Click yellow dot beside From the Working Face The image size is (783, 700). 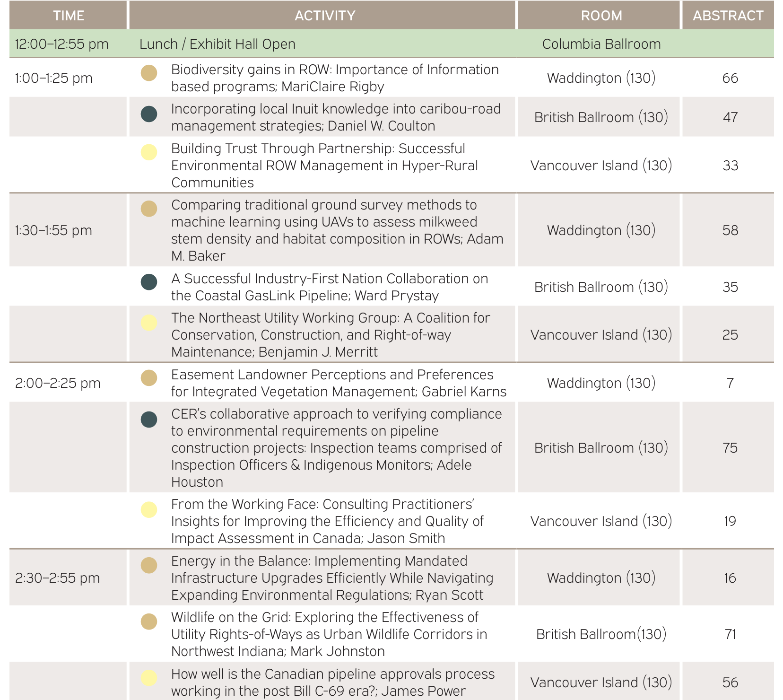149,509
